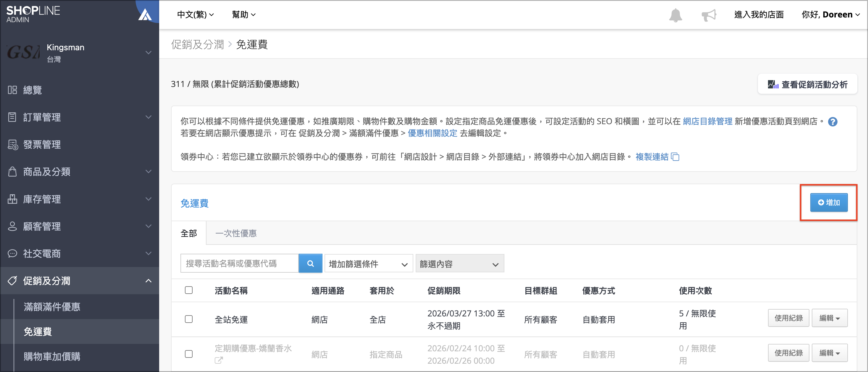
Task: Click the 促銷及分潤 breadcrumb link
Action: pos(197,44)
